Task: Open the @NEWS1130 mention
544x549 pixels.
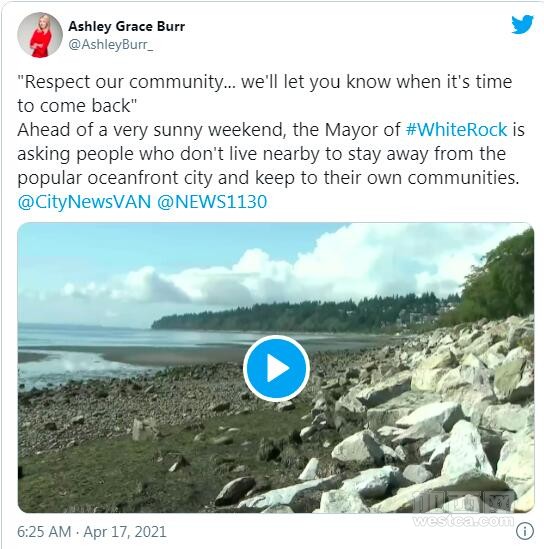Action: (x=212, y=202)
